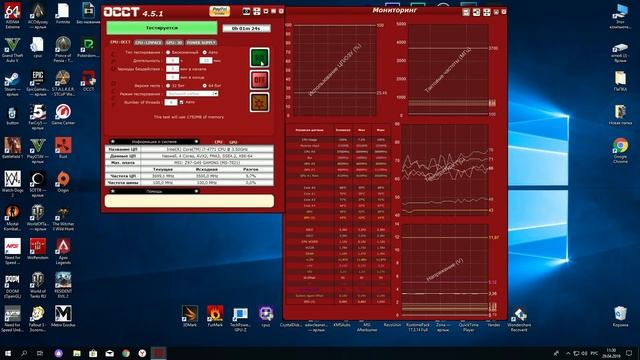
Task: Click the four-arrows move icon in OCCT title bar
Action: point(257,11)
